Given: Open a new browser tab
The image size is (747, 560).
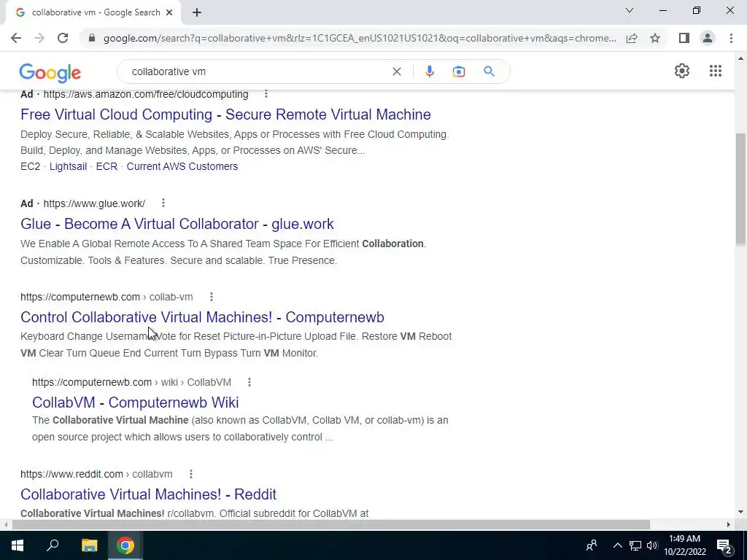Looking at the screenshot, I should (x=197, y=13).
